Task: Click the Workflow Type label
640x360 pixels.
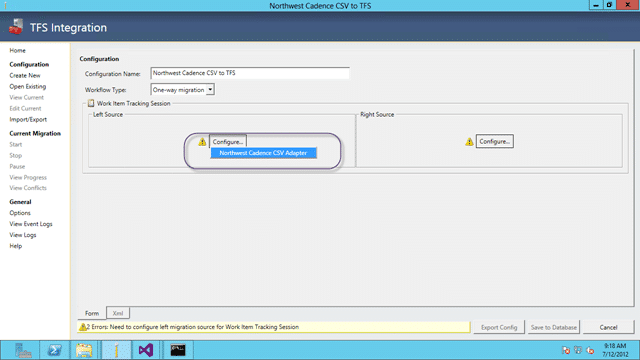Action: coord(105,90)
